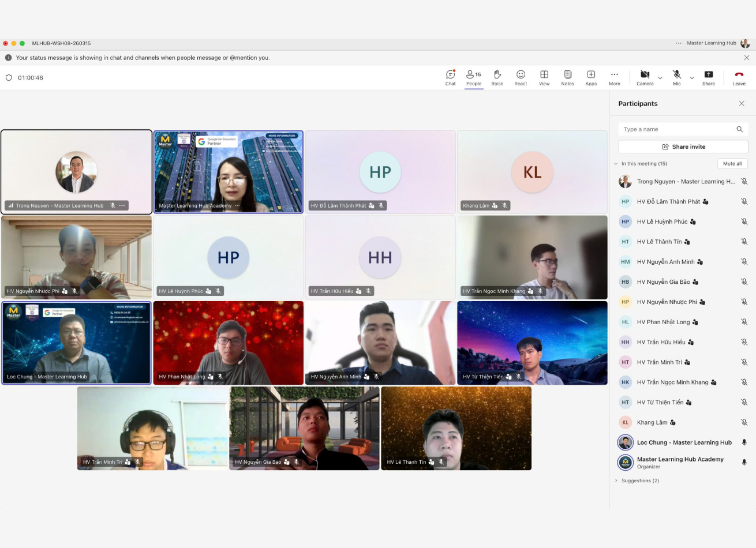Open More actions in the toolbar

click(614, 77)
